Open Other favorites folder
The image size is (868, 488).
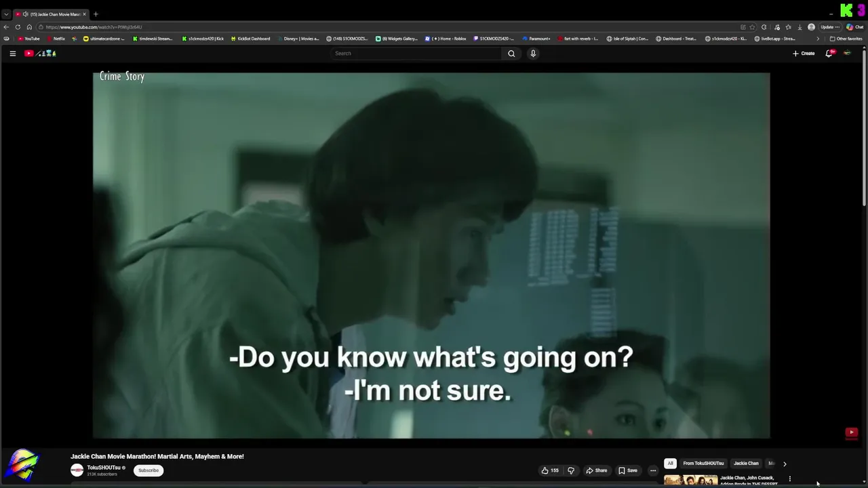(846, 39)
